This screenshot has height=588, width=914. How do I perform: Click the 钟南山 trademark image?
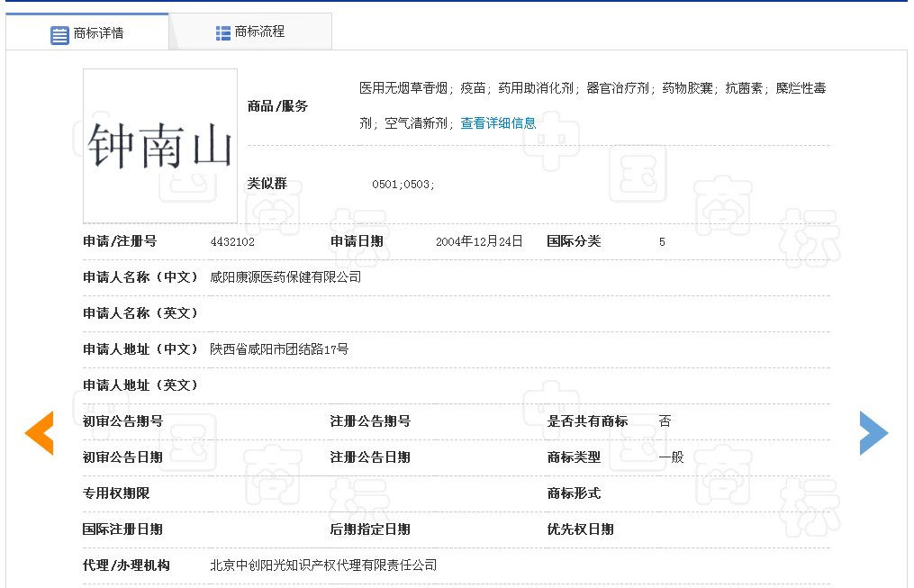[160, 146]
